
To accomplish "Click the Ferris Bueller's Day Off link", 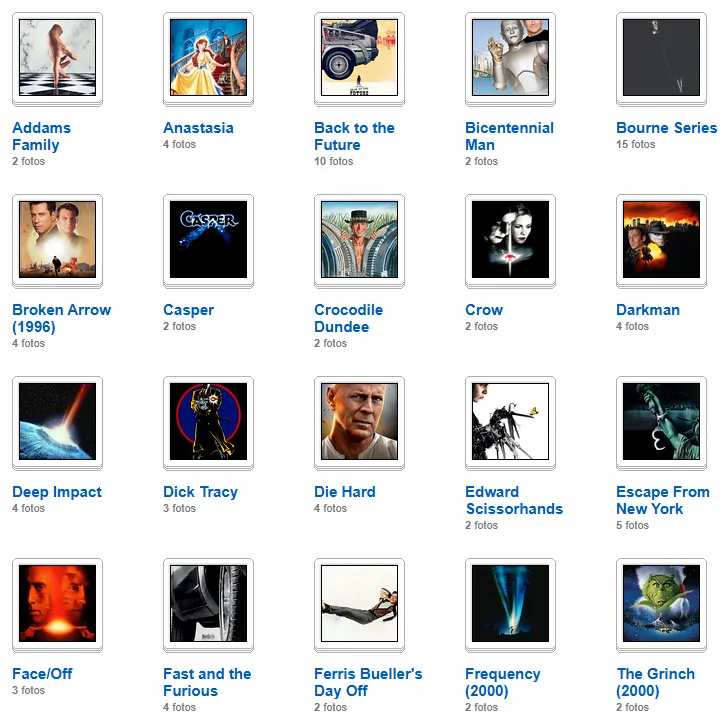I will coord(368,682).
